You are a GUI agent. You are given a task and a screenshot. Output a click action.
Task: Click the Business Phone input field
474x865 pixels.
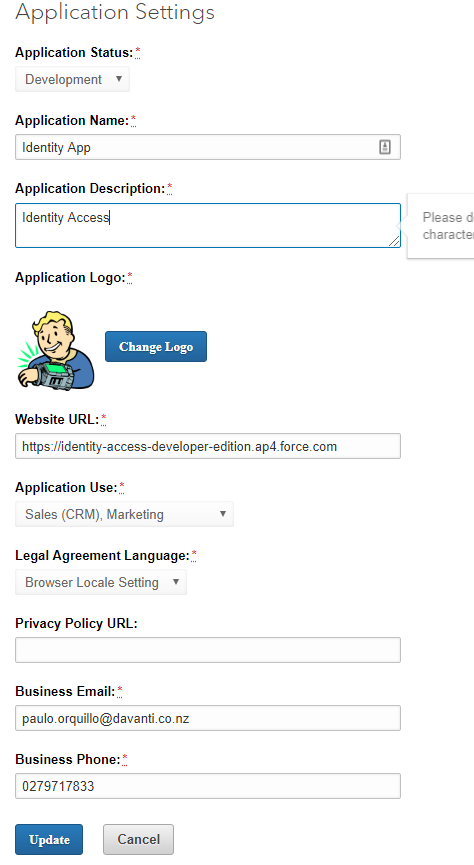(x=207, y=786)
